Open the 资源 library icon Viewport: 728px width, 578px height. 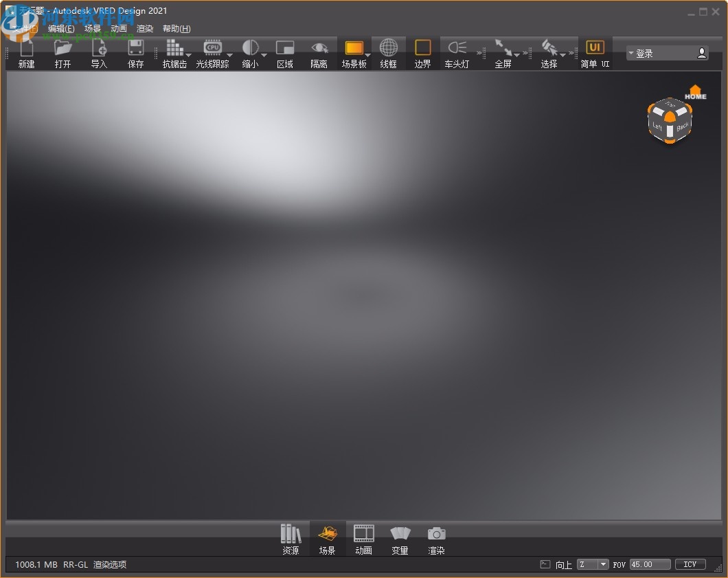(x=291, y=539)
